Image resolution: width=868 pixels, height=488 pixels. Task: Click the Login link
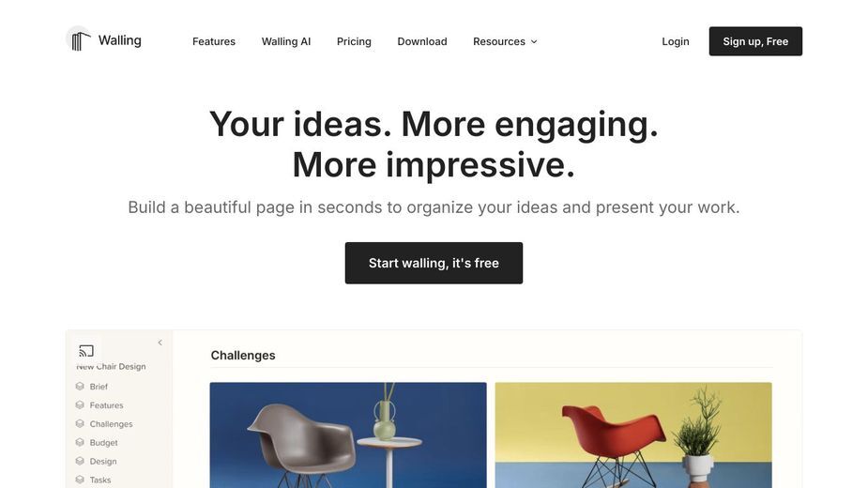click(x=676, y=41)
